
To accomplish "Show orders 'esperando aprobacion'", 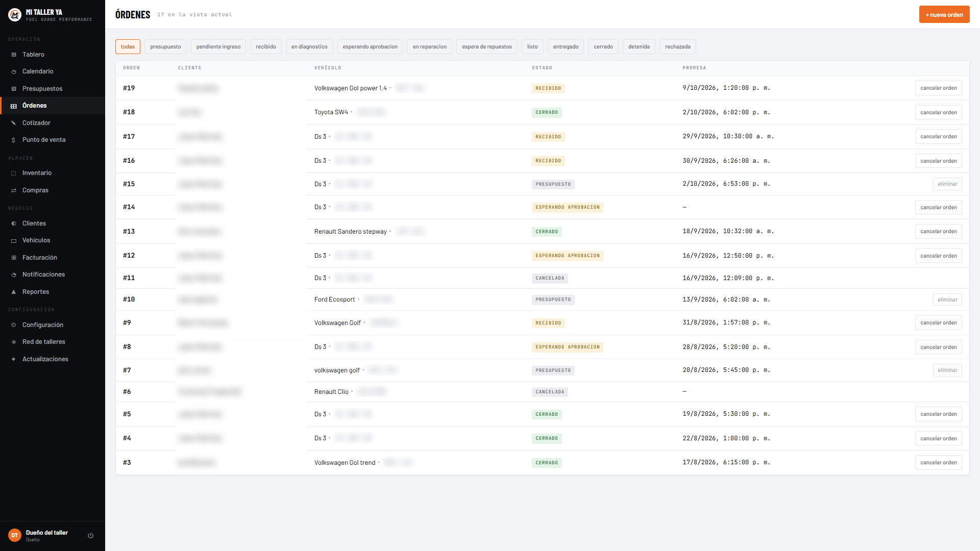I will pos(370,47).
